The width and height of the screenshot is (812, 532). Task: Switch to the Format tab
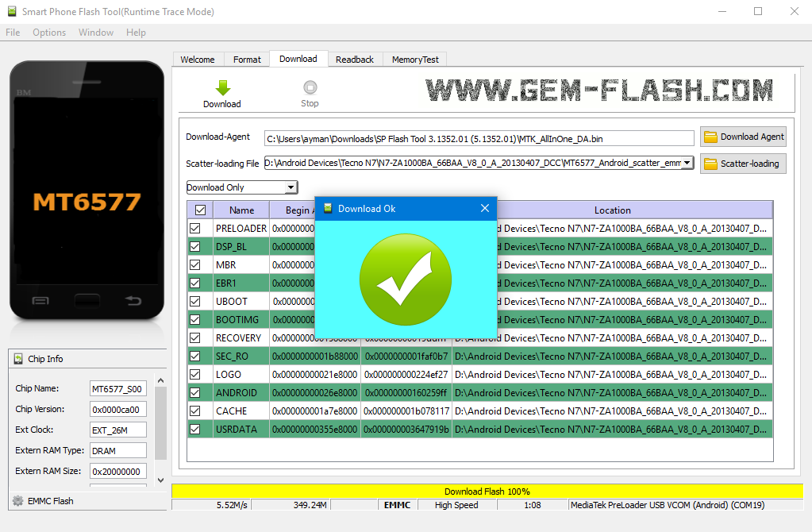(247, 60)
